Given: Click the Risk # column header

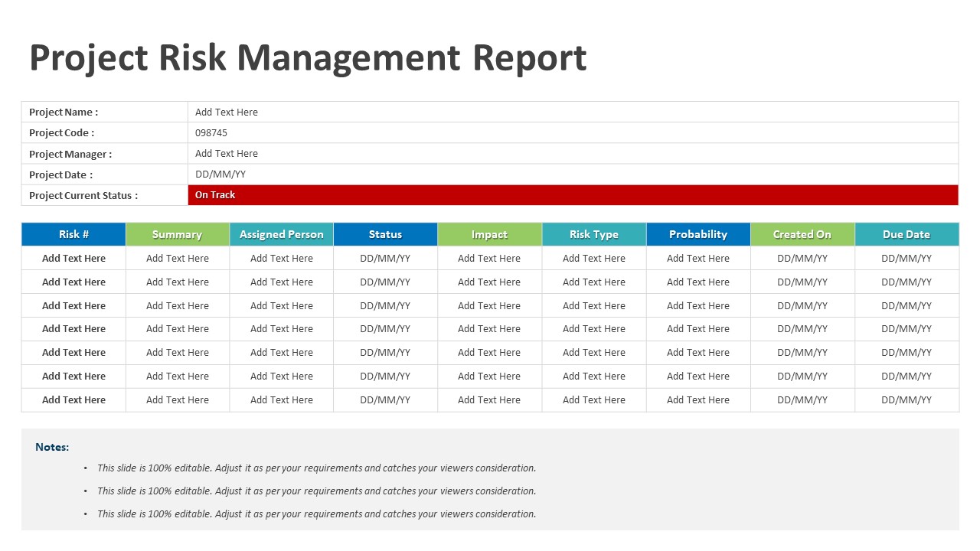Looking at the screenshot, I should tap(73, 234).
